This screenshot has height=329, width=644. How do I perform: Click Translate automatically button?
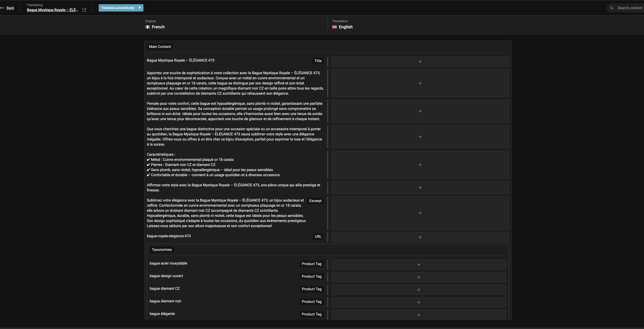(121, 8)
